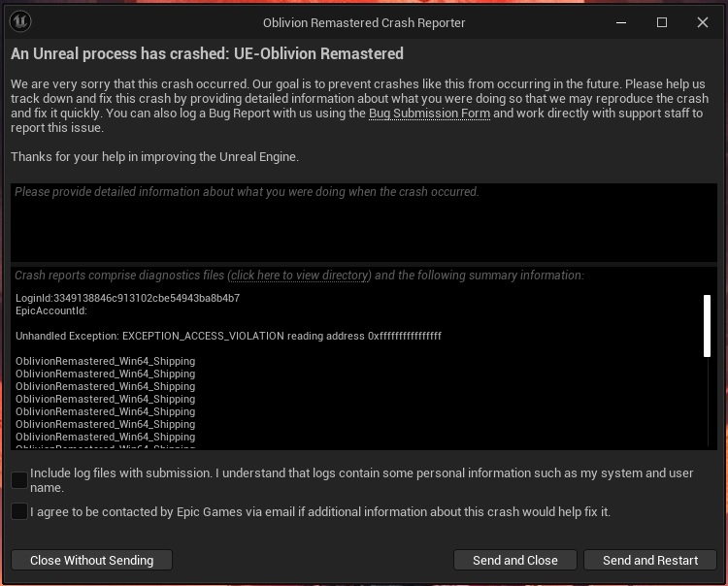Focus the crash description text box
Screen dimensions: 728x586
(364, 222)
